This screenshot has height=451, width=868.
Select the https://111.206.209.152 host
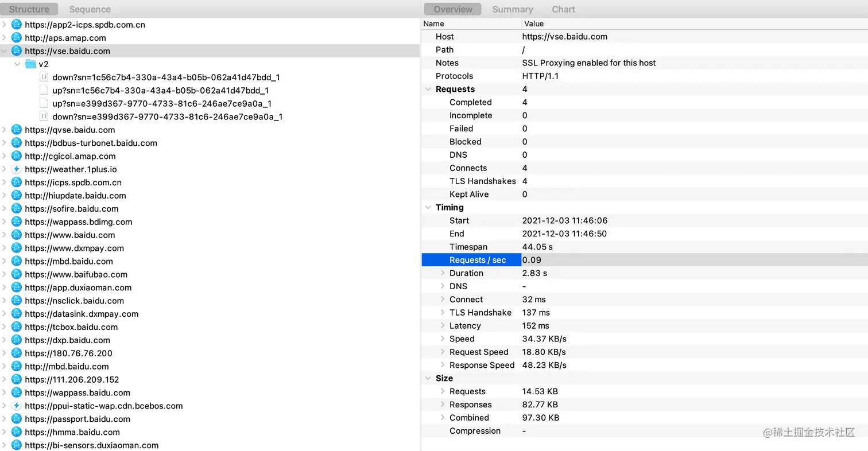pos(72,379)
